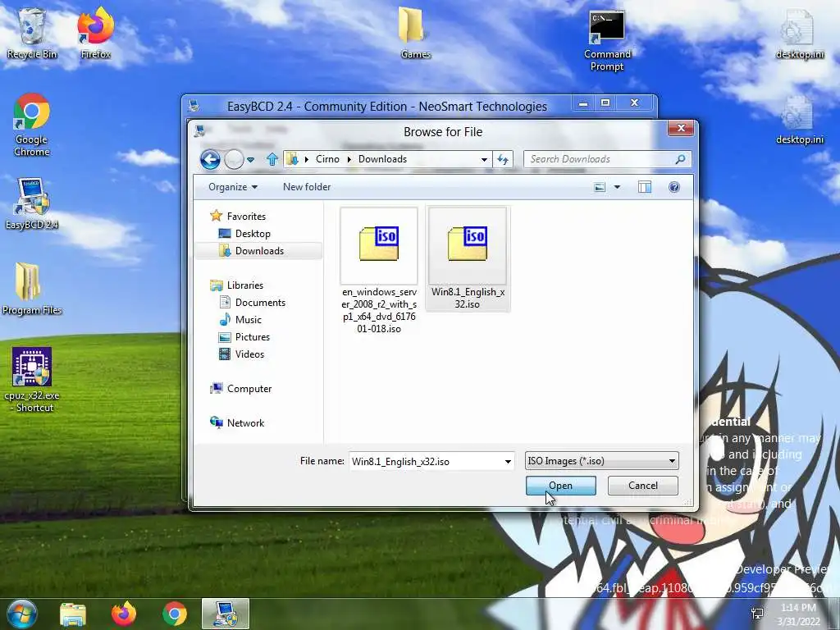Expand the File name history dropdown
The width and height of the screenshot is (840, 630).
point(508,461)
